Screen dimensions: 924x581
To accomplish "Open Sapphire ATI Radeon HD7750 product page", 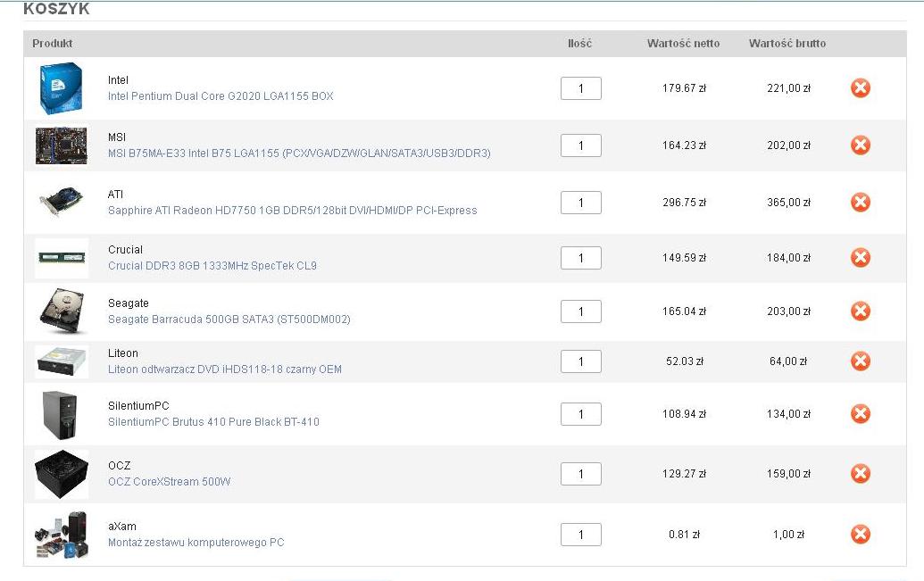I will pos(292,211).
